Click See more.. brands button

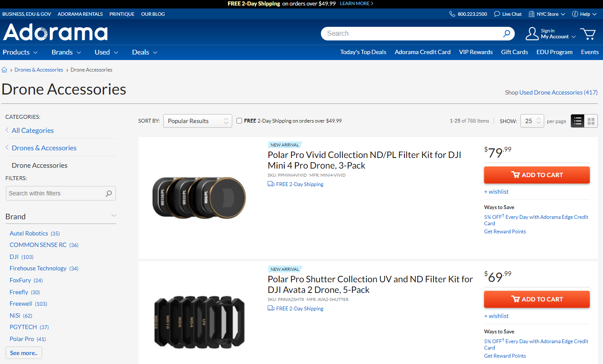[x=24, y=353]
